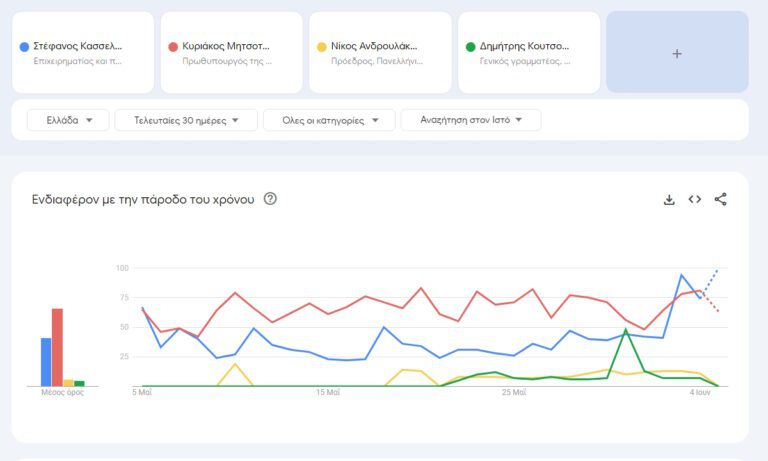Click the red dot of Κυριάκος Μητσοτάκης
Image resolution: width=768 pixels, height=461 pixels.
point(173,47)
